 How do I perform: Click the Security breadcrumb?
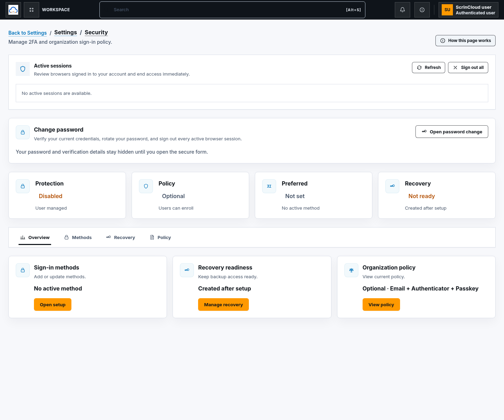[96, 32]
